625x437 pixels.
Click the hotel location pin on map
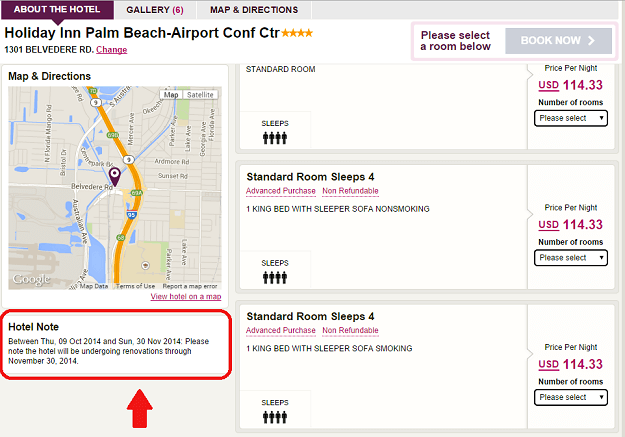tap(114, 177)
